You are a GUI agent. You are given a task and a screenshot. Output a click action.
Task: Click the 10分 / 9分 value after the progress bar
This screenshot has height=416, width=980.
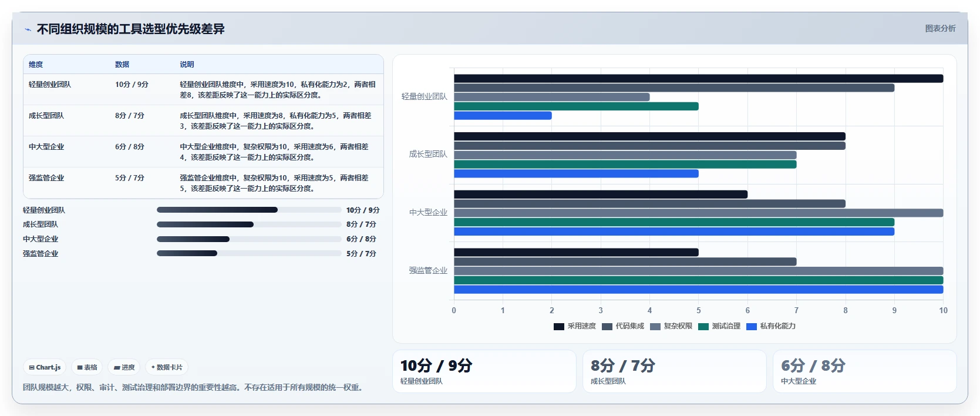pos(363,210)
